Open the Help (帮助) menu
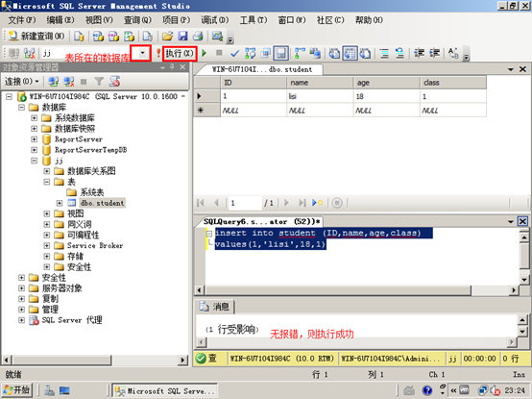This screenshot has width=532, height=399. click(x=369, y=20)
